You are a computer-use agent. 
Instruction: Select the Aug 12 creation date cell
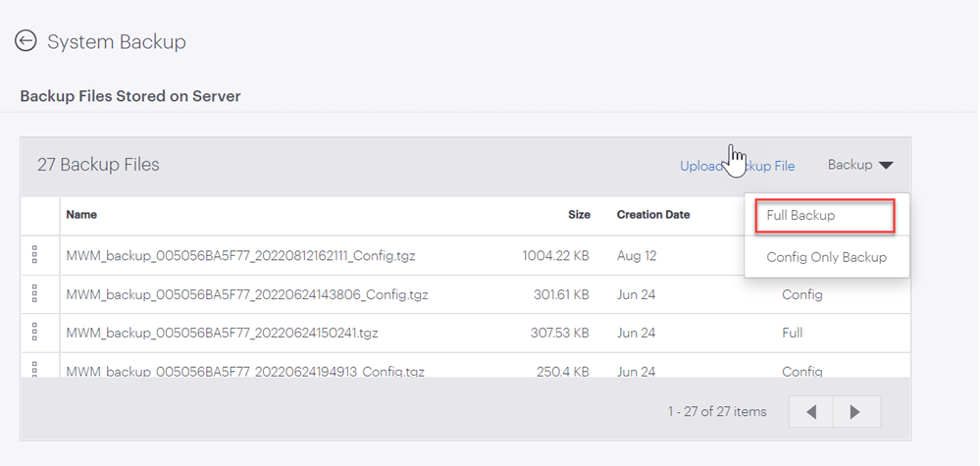(x=637, y=255)
